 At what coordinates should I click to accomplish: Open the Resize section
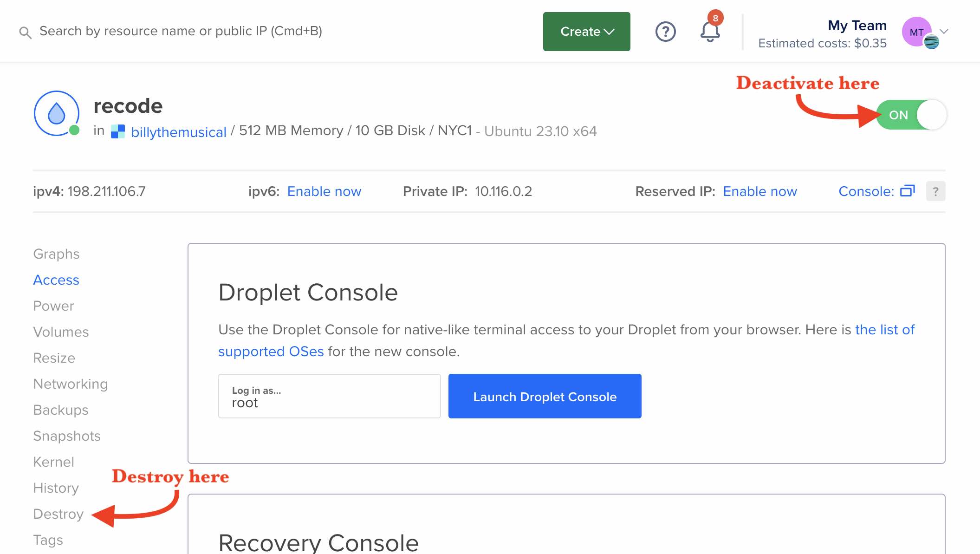(x=54, y=358)
